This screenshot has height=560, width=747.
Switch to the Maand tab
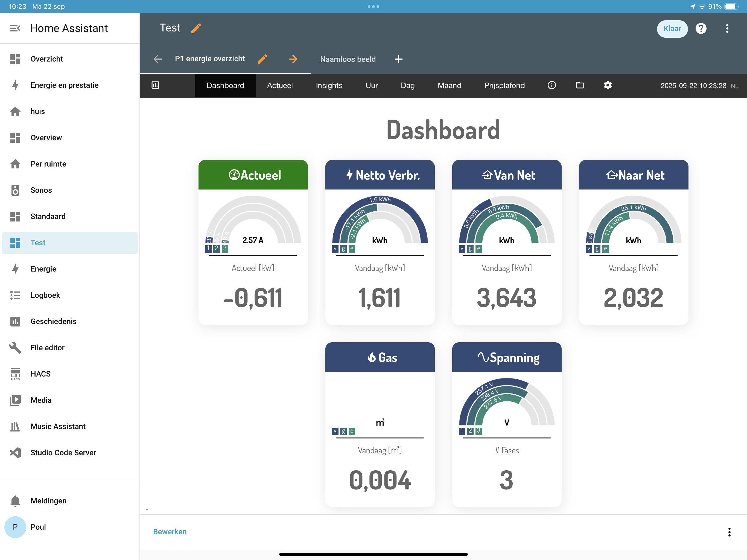point(449,86)
